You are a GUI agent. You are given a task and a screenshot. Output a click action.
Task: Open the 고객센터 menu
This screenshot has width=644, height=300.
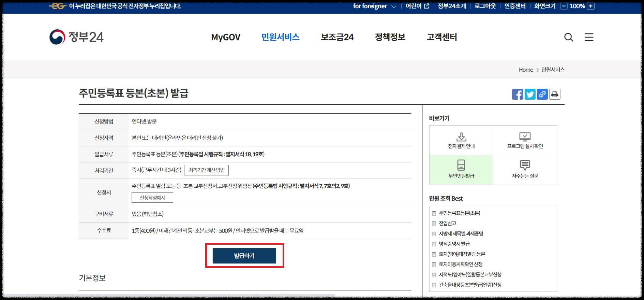point(442,37)
